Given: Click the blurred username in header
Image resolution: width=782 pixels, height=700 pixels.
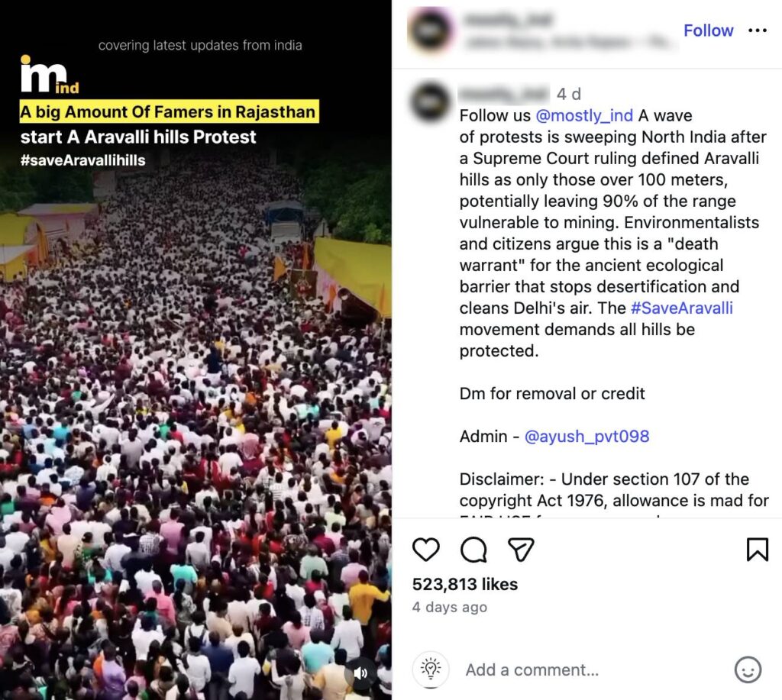Looking at the screenshot, I should point(507,19).
